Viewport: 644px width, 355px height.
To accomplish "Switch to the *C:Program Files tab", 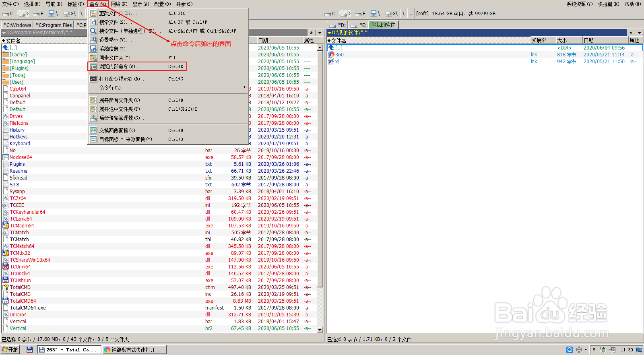I will (54, 25).
